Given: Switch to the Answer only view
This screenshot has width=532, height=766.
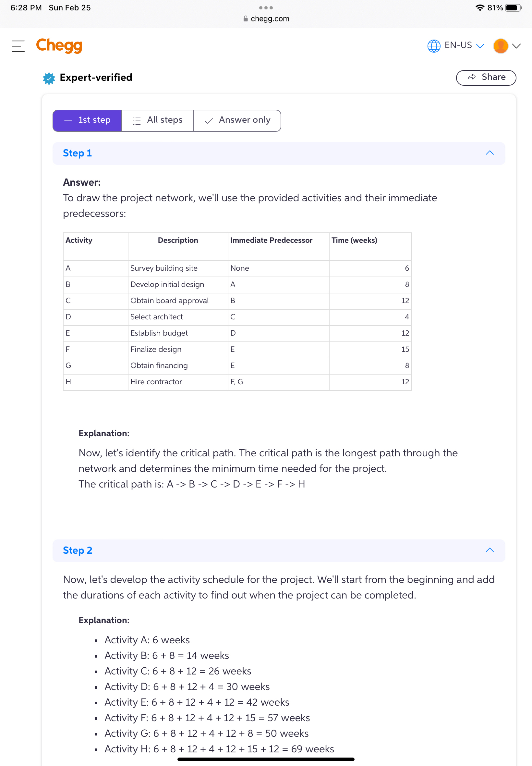Looking at the screenshot, I should pyautogui.click(x=237, y=120).
